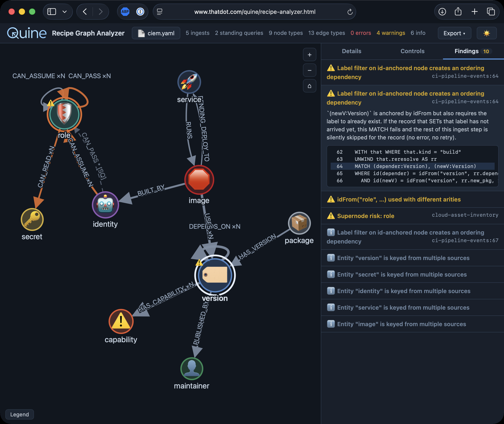Toggle light theme with sun icon

(487, 33)
